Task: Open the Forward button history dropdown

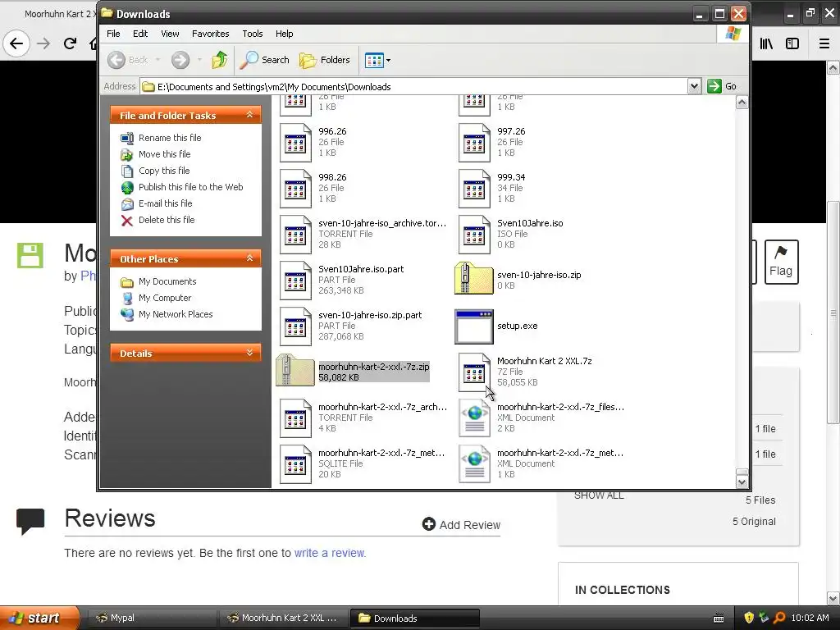Action: pos(199,60)
